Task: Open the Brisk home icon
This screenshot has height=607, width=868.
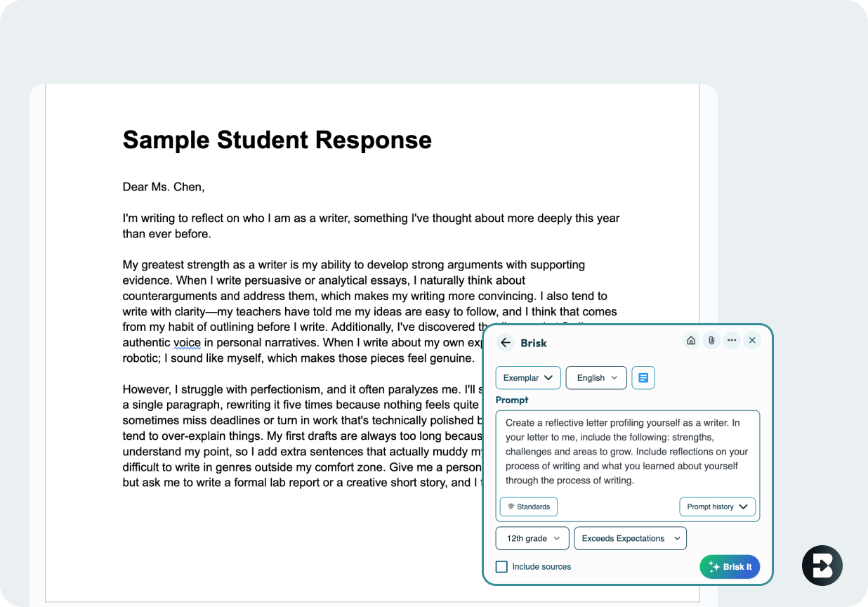Action: click(x=691, y=340)
